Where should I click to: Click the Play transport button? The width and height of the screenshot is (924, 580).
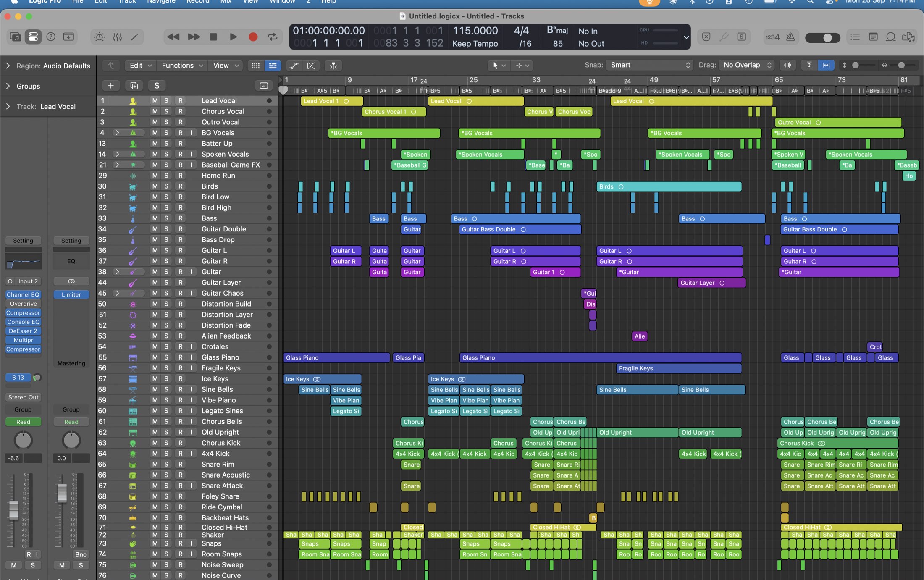pos(233,37)
